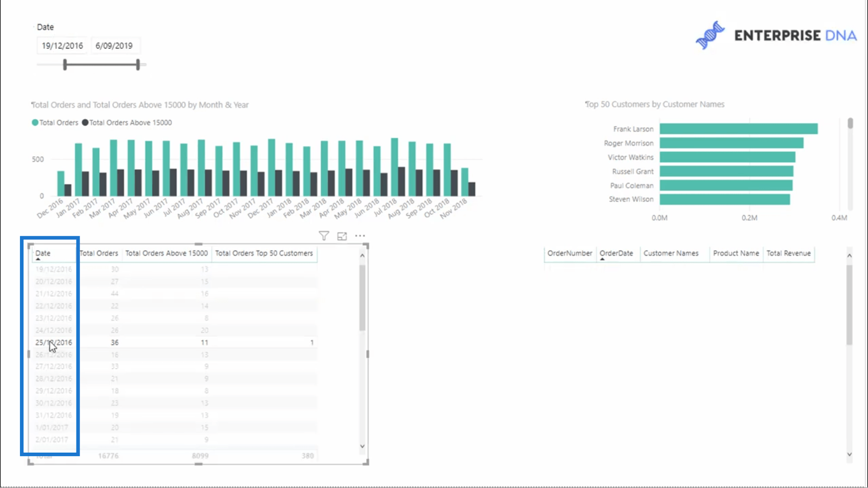Click the Victor Watkins bar

(727, 157)
